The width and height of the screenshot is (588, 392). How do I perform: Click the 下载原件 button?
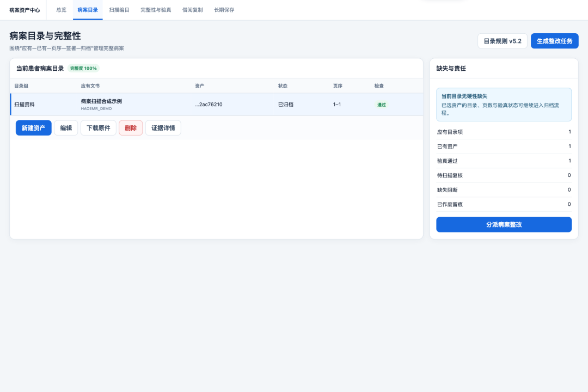(x=98, y=128)
